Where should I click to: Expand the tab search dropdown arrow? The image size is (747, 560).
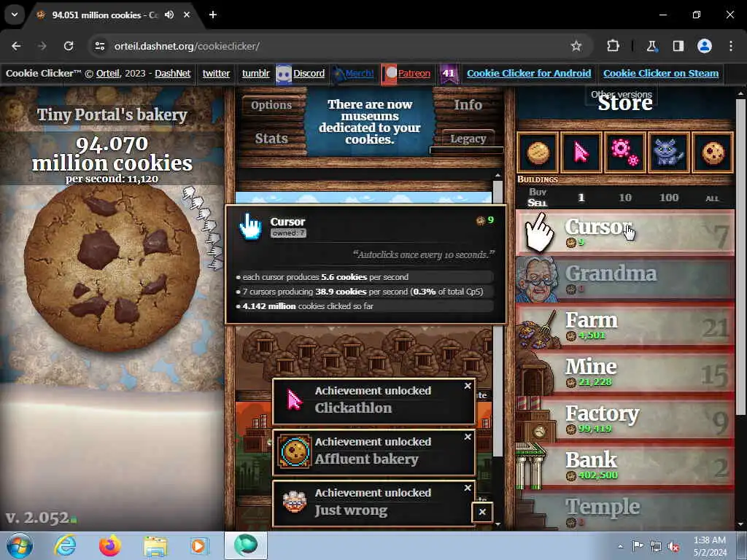coord(15,15)
